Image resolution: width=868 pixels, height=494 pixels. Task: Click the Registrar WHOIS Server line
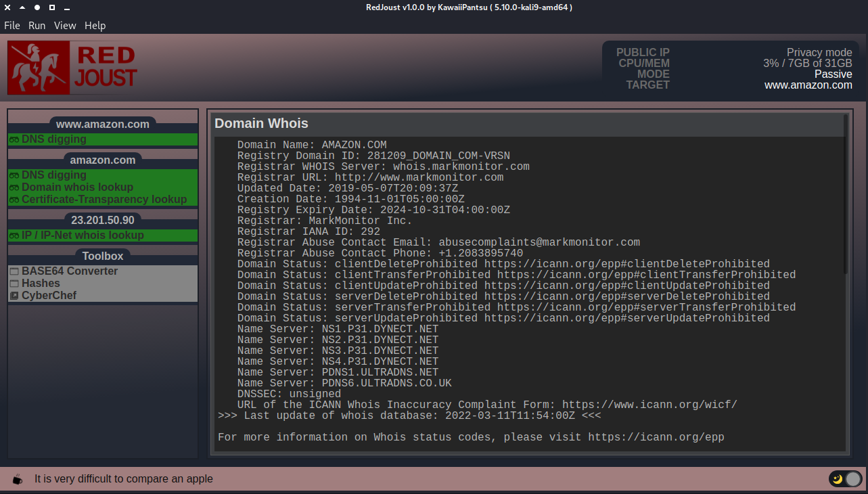pyautogui.click(x=384, y=166)
